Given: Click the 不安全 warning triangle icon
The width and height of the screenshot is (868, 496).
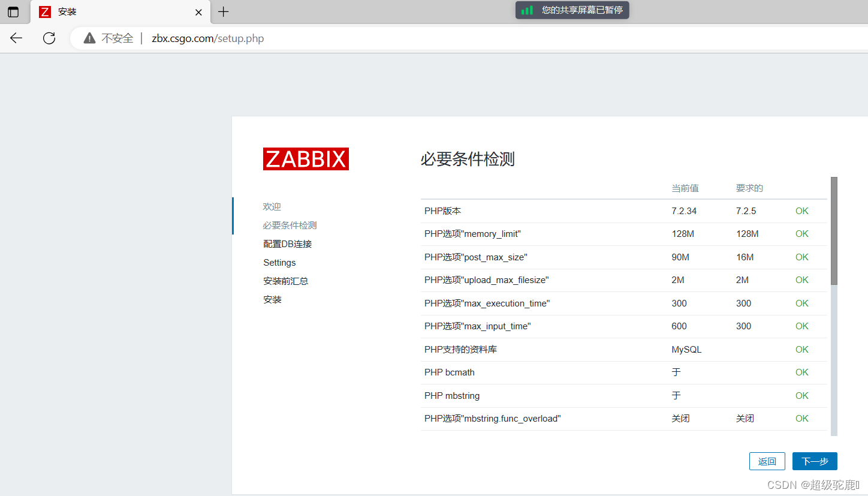Looking at the screenshot, I should pos(89,38).
